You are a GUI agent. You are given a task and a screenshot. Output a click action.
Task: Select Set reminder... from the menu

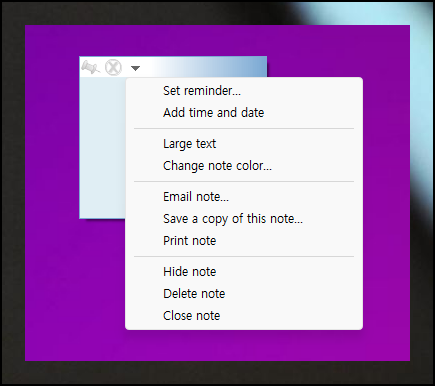click(x=244, y=91)
